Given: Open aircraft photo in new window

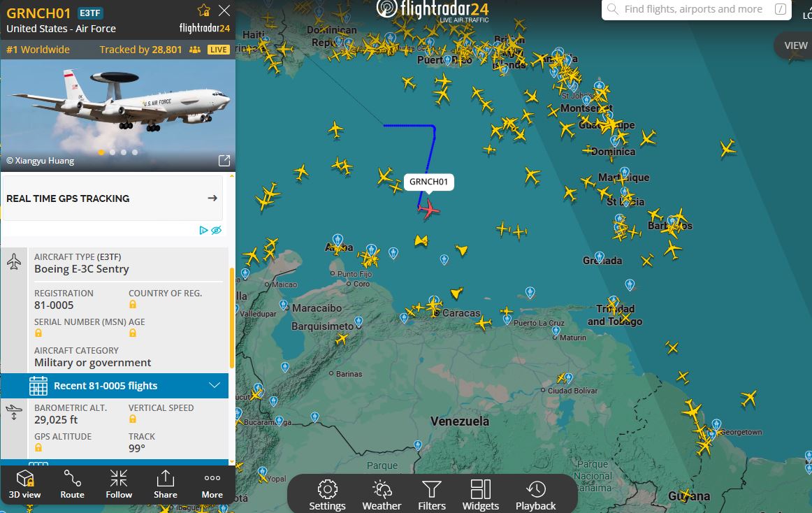Looking at the screenshot, I should click(x=224, y=161).
